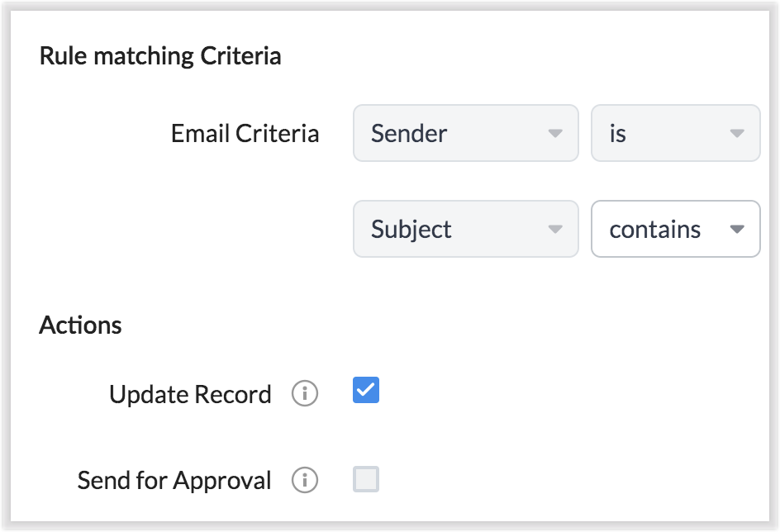Image resolution: width=780 pixels, height=532 pixels.
Task: Click the caret arrow in the 'is' dropdown
Action: pyautogui.click(x=737, y=133)
